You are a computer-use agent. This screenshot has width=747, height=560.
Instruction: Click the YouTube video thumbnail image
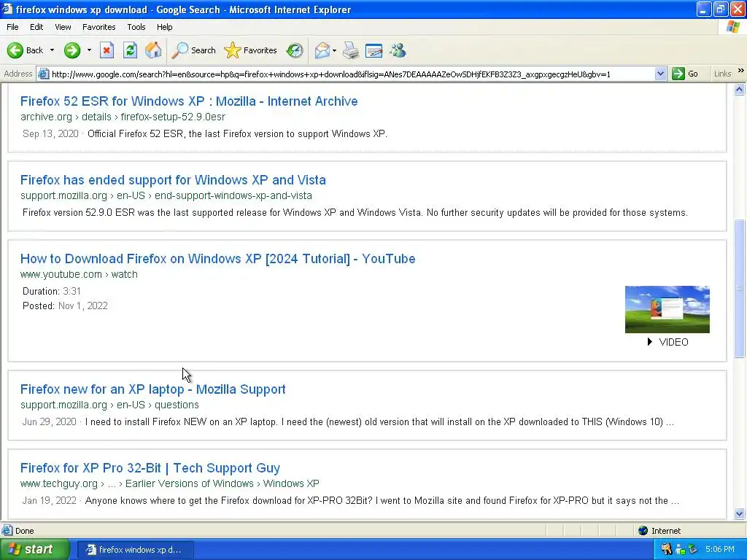click(x=667, y=309)
